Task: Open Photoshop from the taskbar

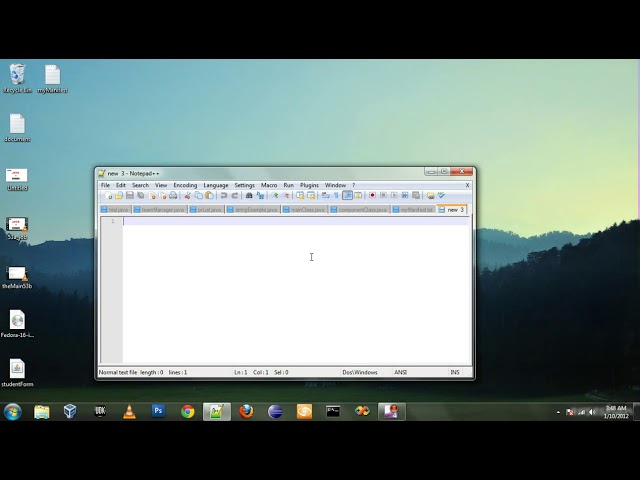Action: pyautogui.click(x=158, y=411)
